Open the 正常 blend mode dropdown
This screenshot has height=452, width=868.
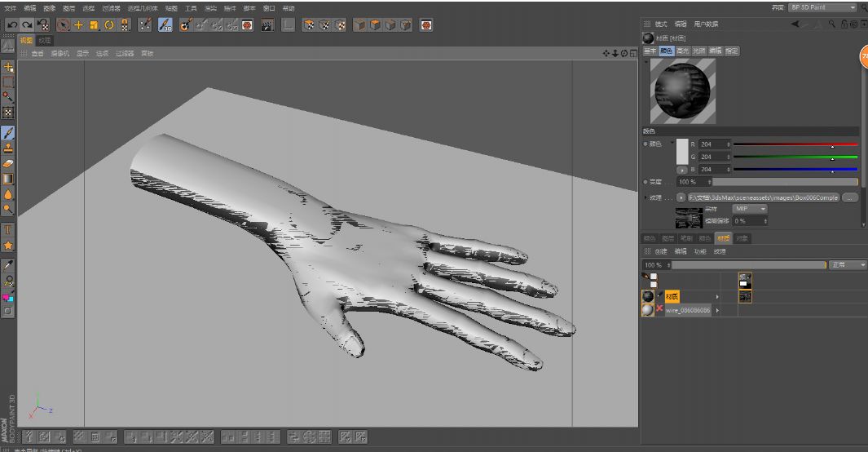848,265
